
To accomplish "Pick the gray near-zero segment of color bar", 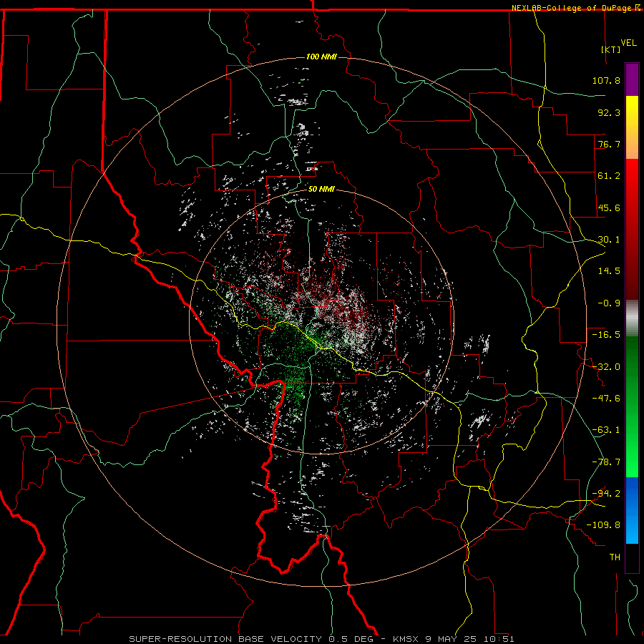I will pos(632,318).
